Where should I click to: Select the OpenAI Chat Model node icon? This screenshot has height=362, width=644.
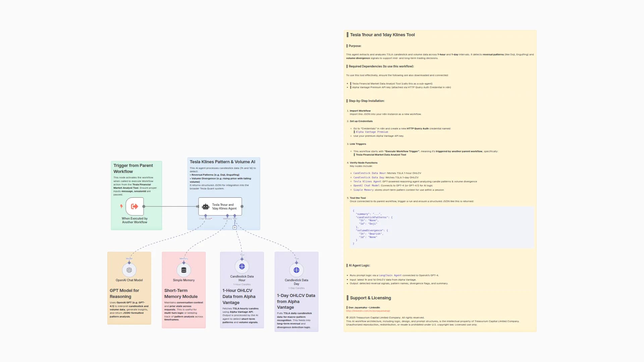click(x=129, y=270)
